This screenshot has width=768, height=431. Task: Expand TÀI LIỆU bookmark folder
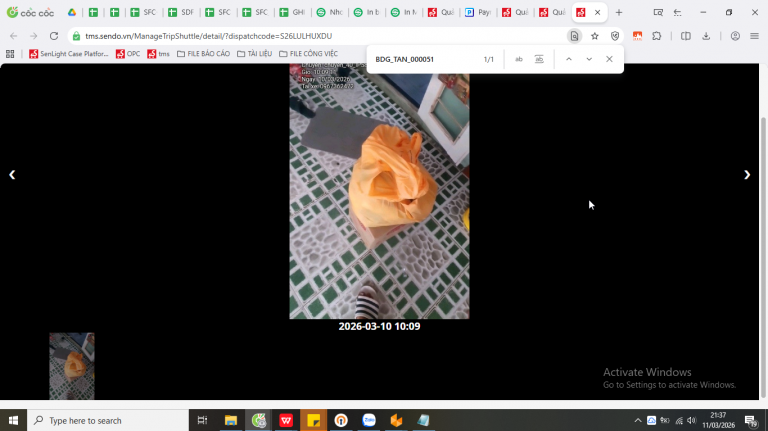tap(255, 54)
